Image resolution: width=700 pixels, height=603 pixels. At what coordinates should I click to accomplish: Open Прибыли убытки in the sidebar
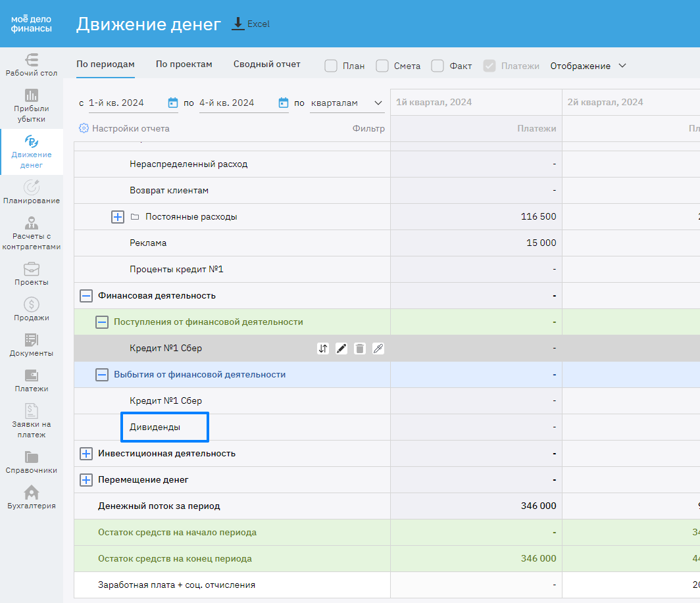tap(32, 105)
